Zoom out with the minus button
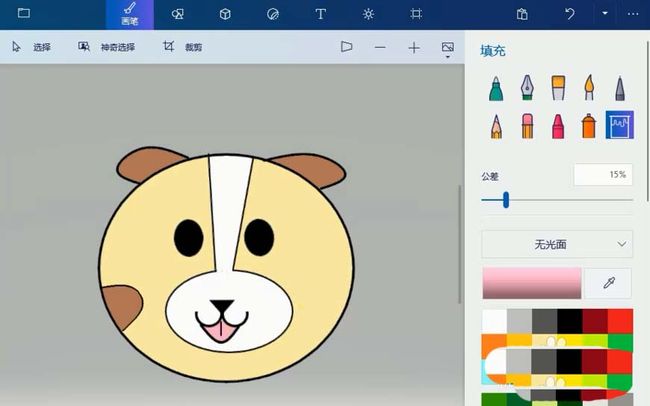 380,48
